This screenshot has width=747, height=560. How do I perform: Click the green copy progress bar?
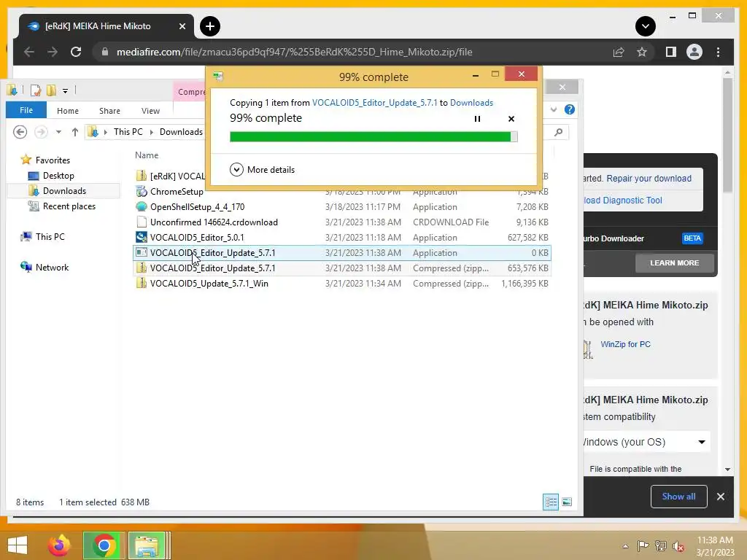point(373,136)
